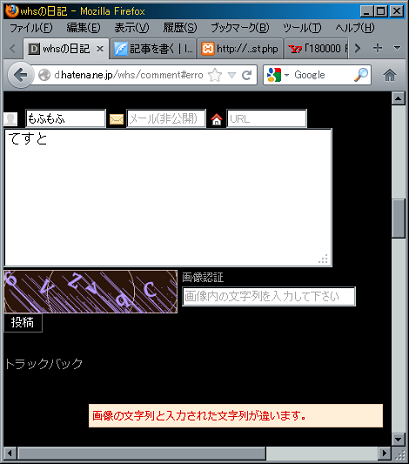
Task: Click the search magnifier icon
Action: click(x=361, y=75)
